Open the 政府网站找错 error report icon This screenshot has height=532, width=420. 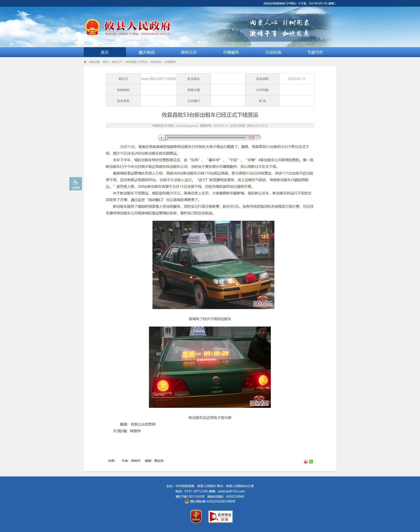point(220,517)
